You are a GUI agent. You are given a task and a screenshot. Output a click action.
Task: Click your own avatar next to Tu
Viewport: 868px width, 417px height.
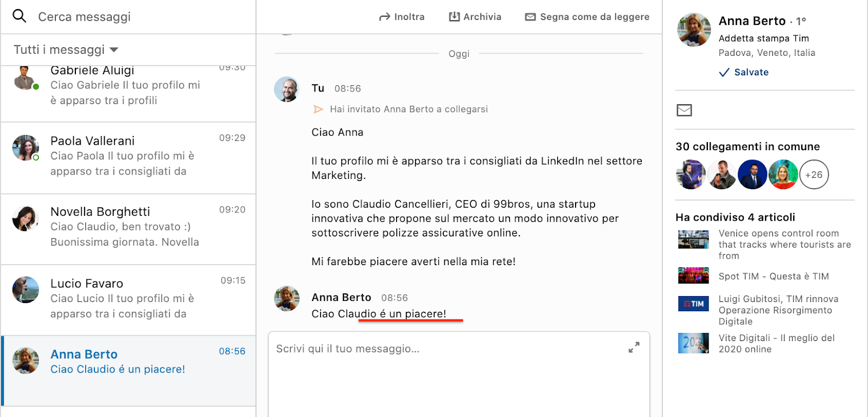click(287, 89)
